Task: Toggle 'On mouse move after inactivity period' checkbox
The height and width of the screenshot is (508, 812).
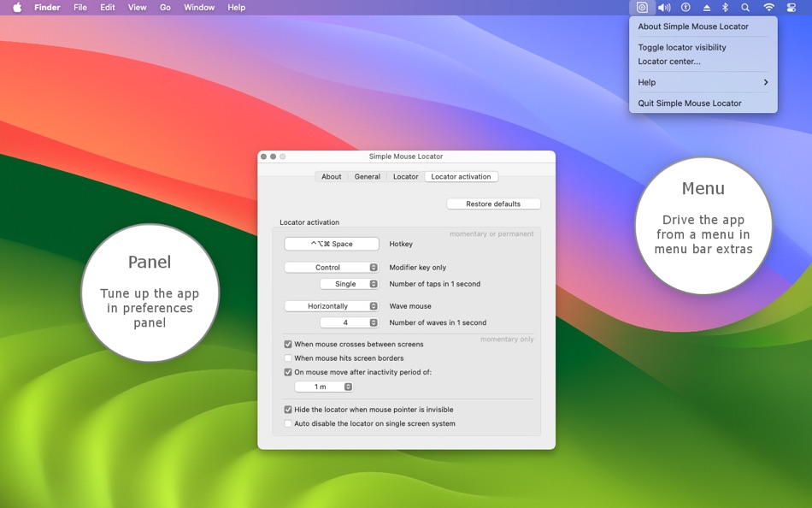Action: coord(288,372)
